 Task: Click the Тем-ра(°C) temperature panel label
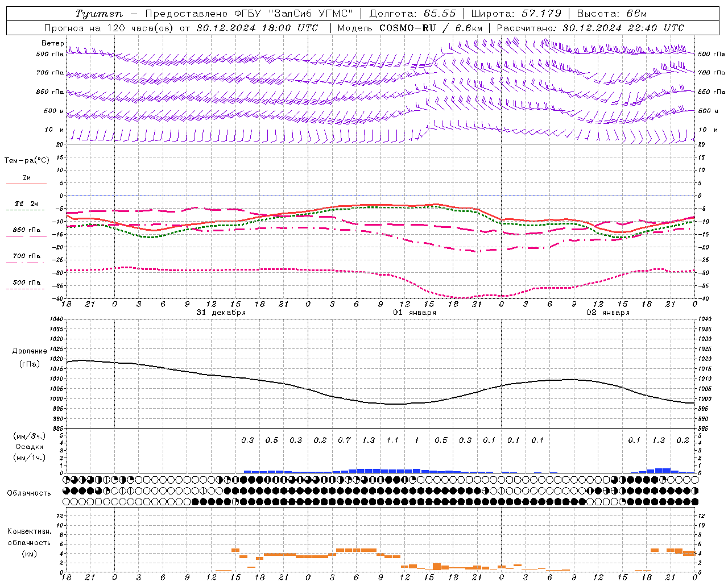tap(27, 161)
